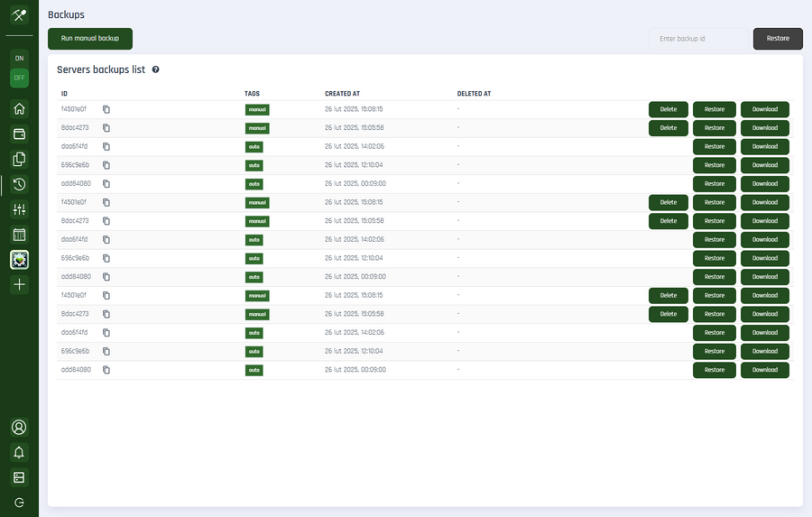Click help icon beside Servers backups list
The width and height of the screenshot is (812, 517).
(x=156, y=69)
